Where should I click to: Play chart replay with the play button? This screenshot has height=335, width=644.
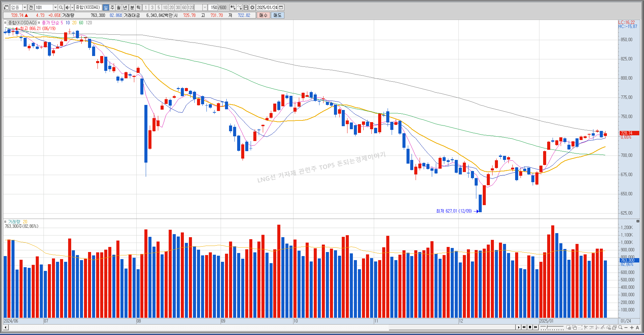coord(519,327)
